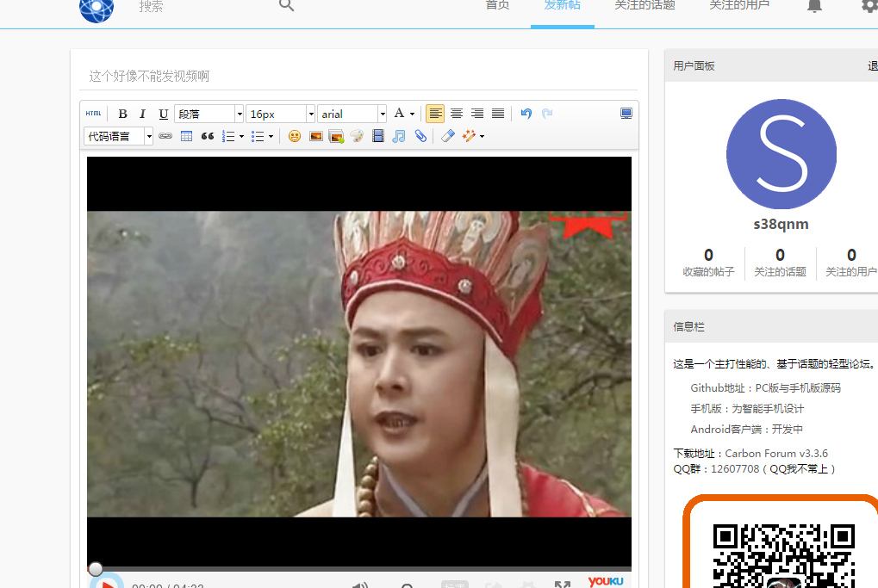Expand auto typeset options arrow
Screen dimensions: 878x588
[483, 137]
